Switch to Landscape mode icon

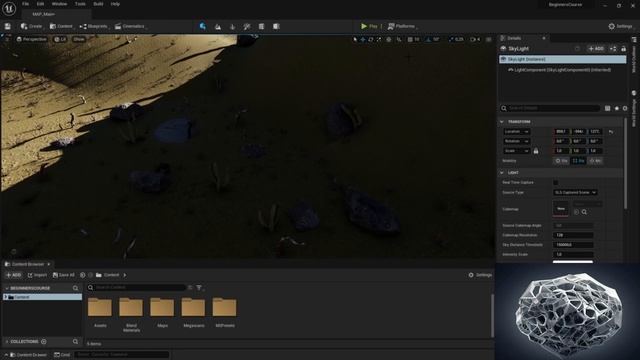tap(218, 27)
